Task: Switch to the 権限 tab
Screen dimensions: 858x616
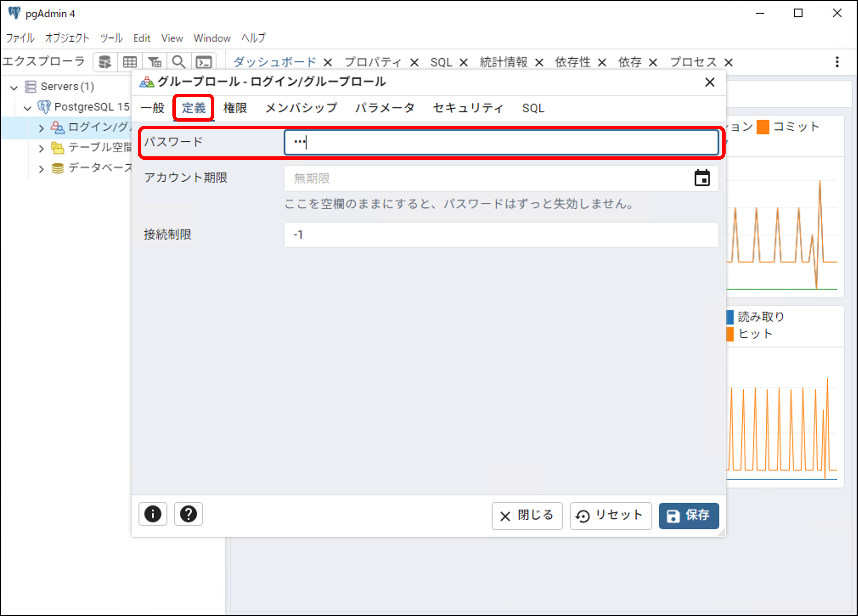Action: point(235,108)
